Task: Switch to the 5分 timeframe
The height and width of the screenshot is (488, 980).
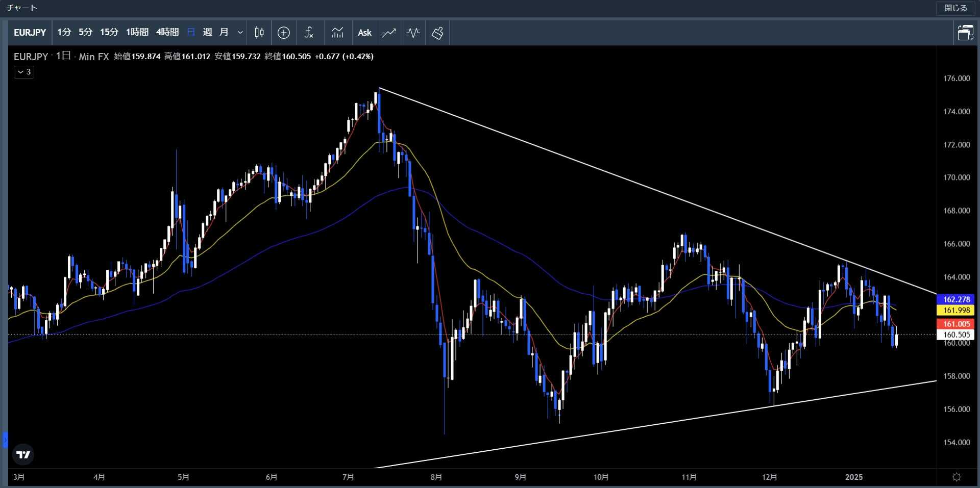Action: [85, 33]
